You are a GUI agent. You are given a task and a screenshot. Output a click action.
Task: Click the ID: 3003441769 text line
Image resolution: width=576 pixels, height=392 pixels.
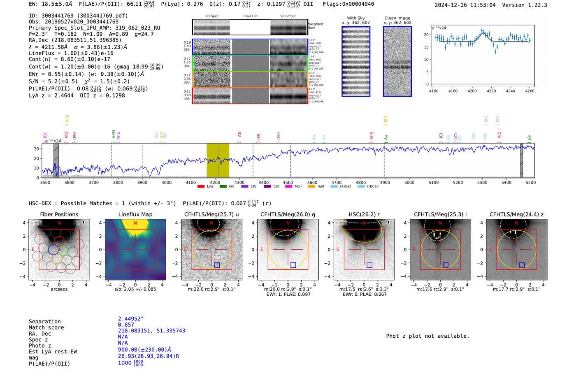click(x=78, y=16)
